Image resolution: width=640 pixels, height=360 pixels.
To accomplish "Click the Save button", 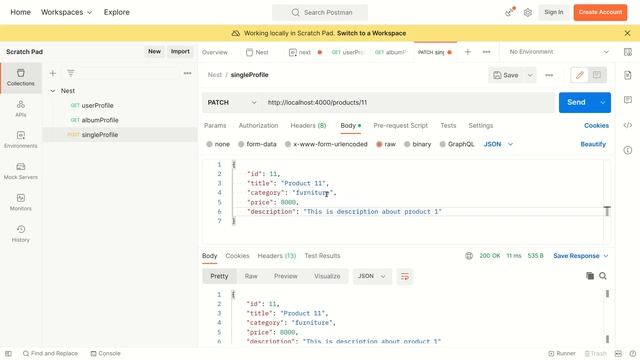I will pos(506,75).
